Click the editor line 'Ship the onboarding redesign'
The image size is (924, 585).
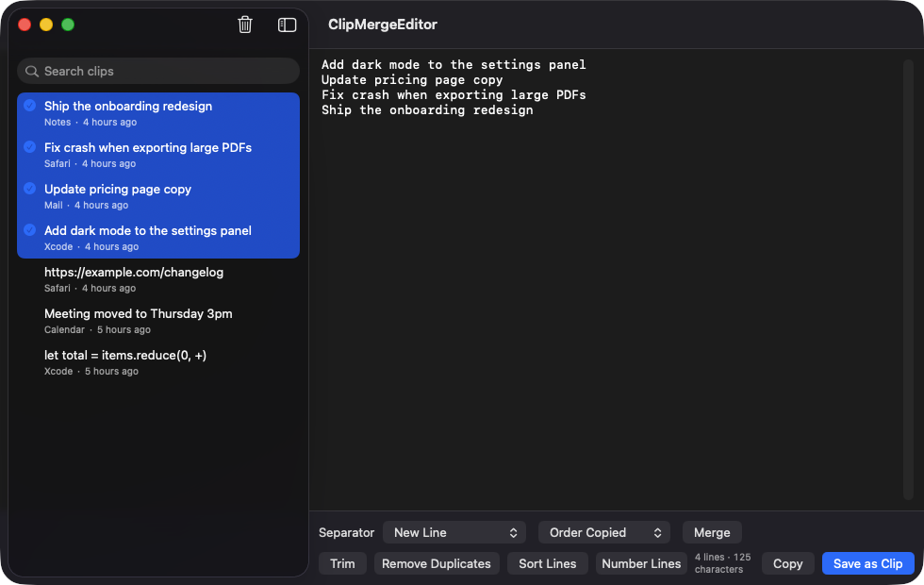(427, 110)
